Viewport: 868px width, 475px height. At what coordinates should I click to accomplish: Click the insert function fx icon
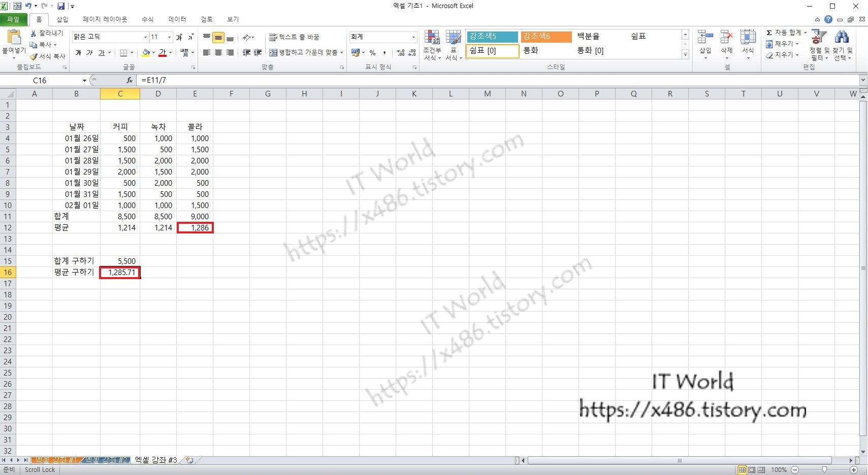pos(130,80)
